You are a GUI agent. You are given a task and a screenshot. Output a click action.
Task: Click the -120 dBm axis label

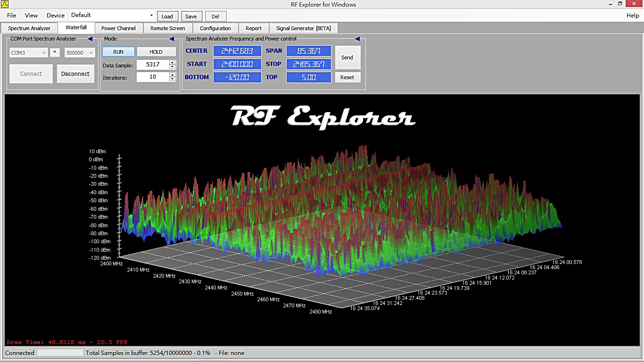(99, 258)
